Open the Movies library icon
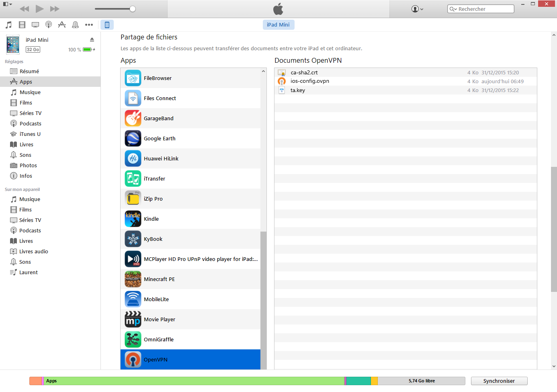This screenshot has width=557, height=392. (22, 25)
